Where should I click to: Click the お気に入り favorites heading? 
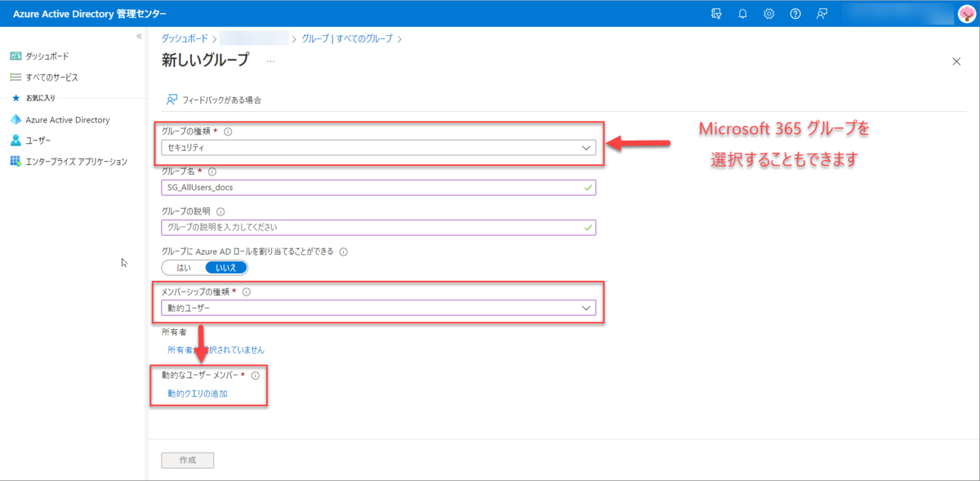[x=40, y=98]
